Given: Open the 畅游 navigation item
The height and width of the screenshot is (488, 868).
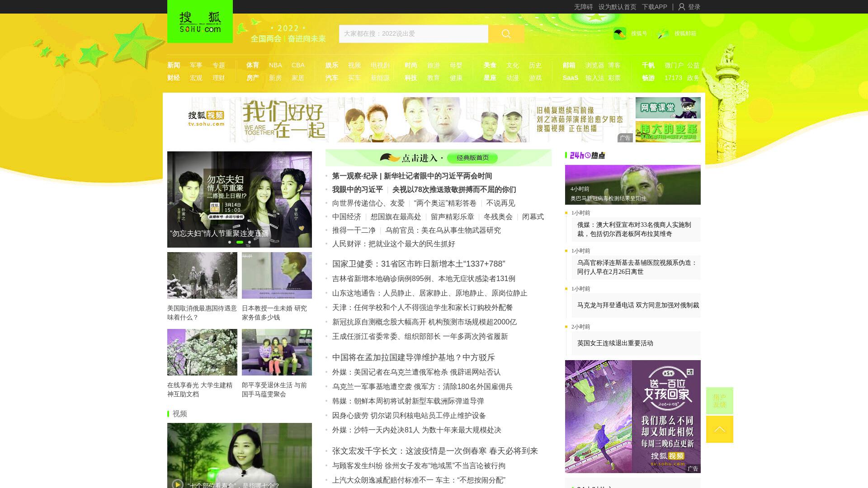Looking at the screenshot, I should (x=648, y=78).
